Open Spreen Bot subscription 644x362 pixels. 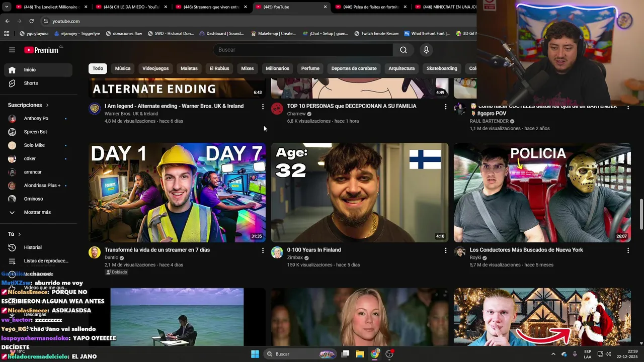point(38,132)
